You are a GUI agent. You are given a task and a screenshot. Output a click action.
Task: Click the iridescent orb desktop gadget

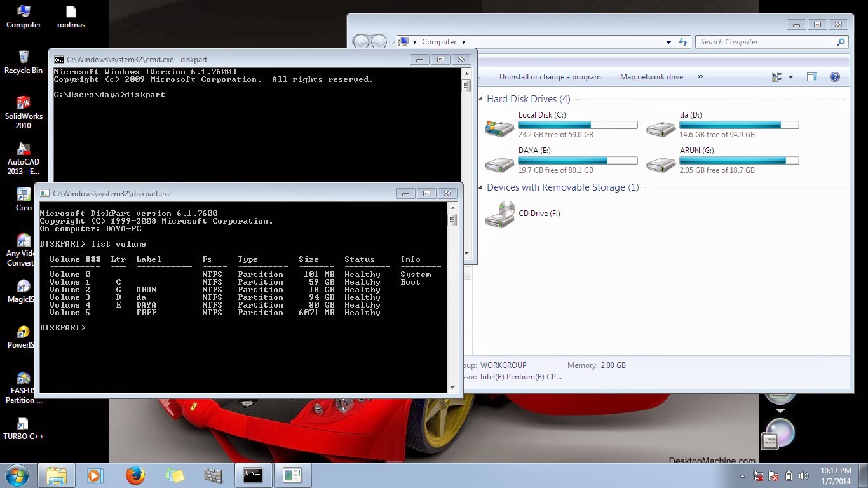(780, 431)
